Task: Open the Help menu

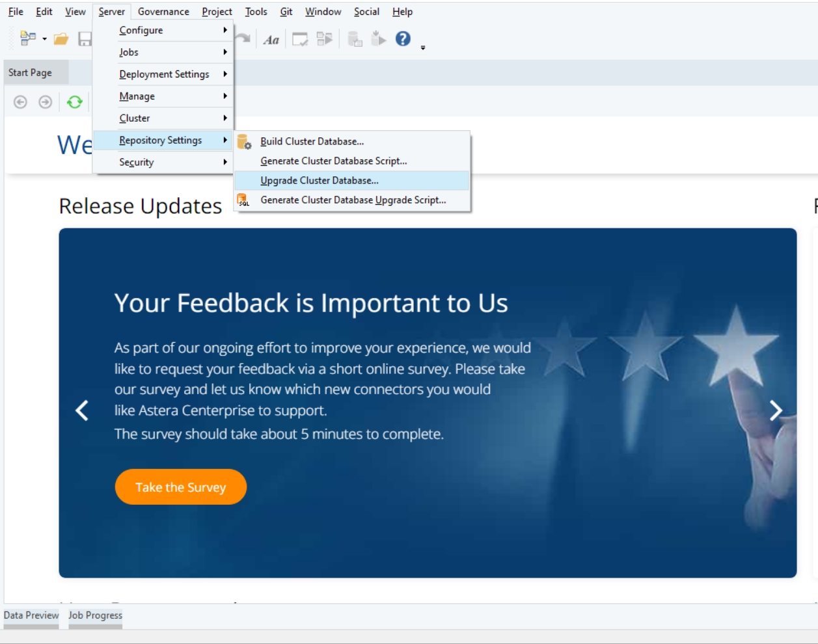Action: (x=402, y=12)
